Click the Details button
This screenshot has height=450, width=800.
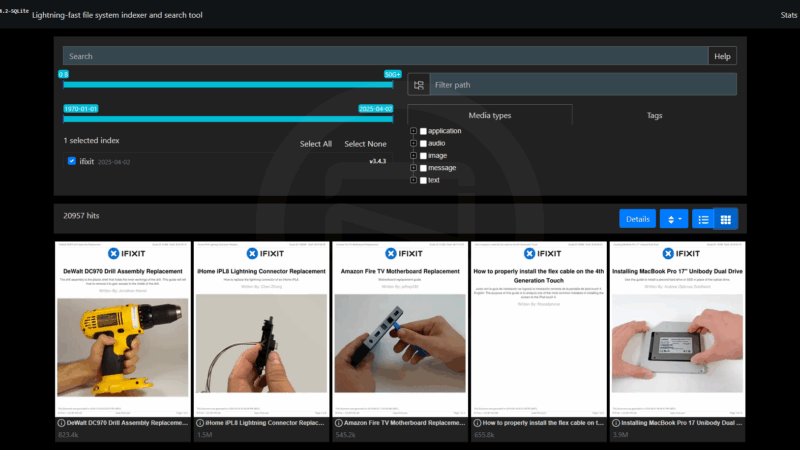(637, 219)
